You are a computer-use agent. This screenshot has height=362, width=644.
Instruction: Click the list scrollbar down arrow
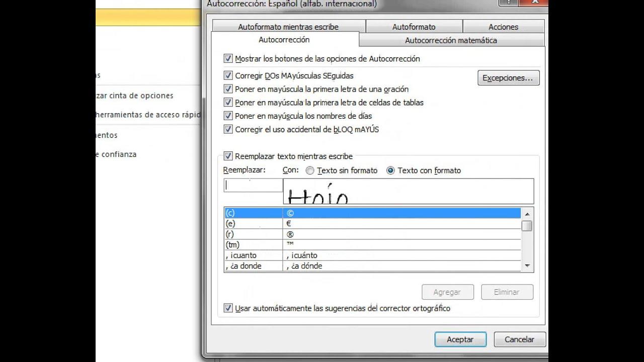point(527,265)
